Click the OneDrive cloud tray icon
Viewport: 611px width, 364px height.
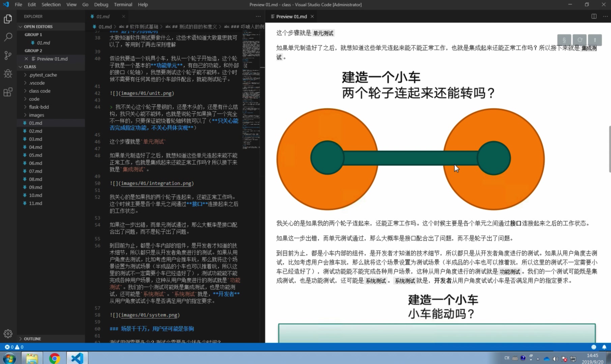[547, 359]
